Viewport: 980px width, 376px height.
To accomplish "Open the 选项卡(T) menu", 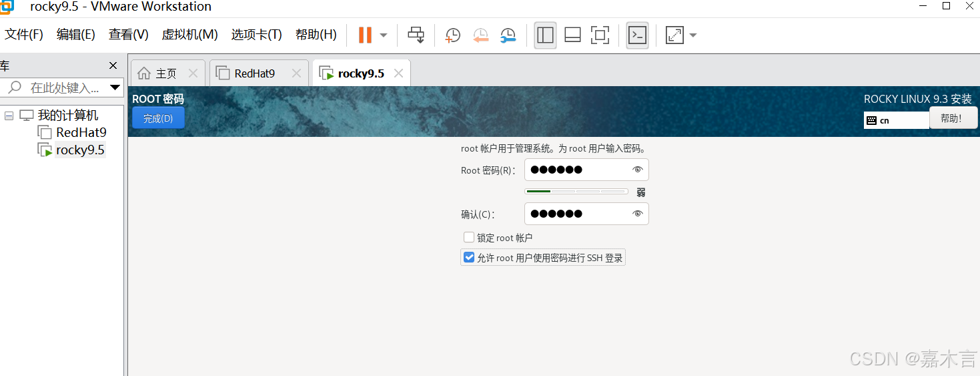I will pos(257,35).
